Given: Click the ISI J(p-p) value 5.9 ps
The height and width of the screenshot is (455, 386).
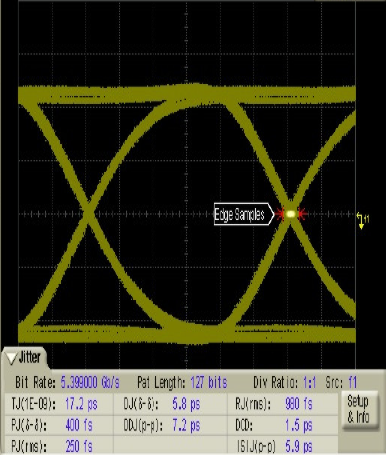Looking at the screenshot, I should (x=299, y=446).
